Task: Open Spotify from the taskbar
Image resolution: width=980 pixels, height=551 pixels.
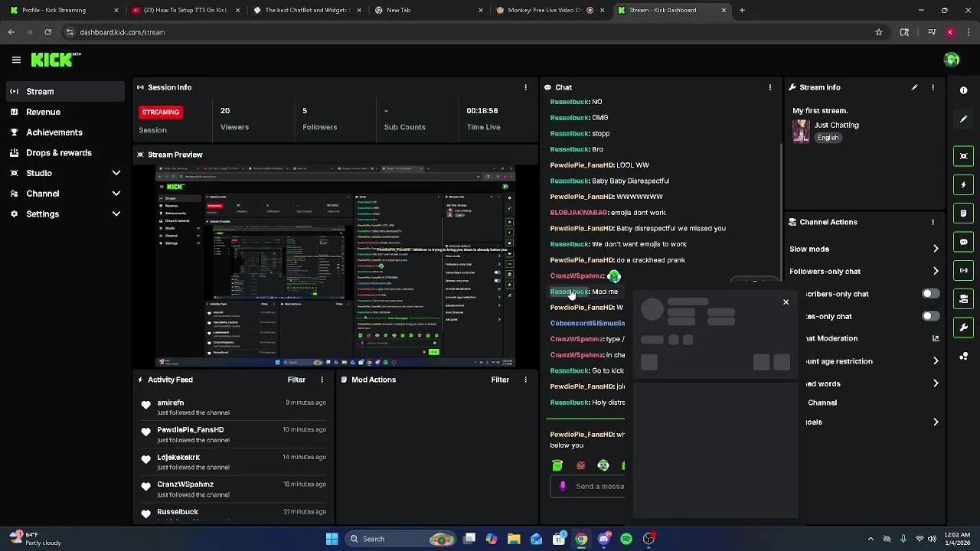Action: click(626, 539)
